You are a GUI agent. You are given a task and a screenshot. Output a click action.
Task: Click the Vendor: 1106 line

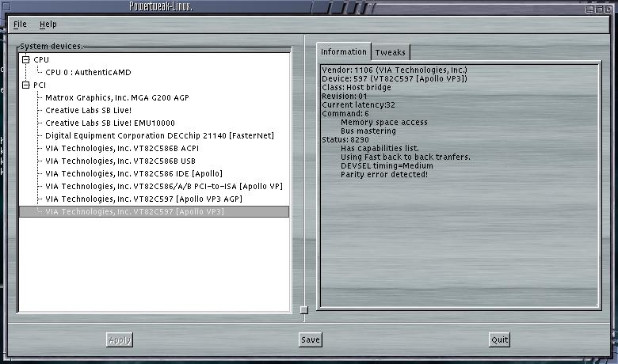pos(395,70)
